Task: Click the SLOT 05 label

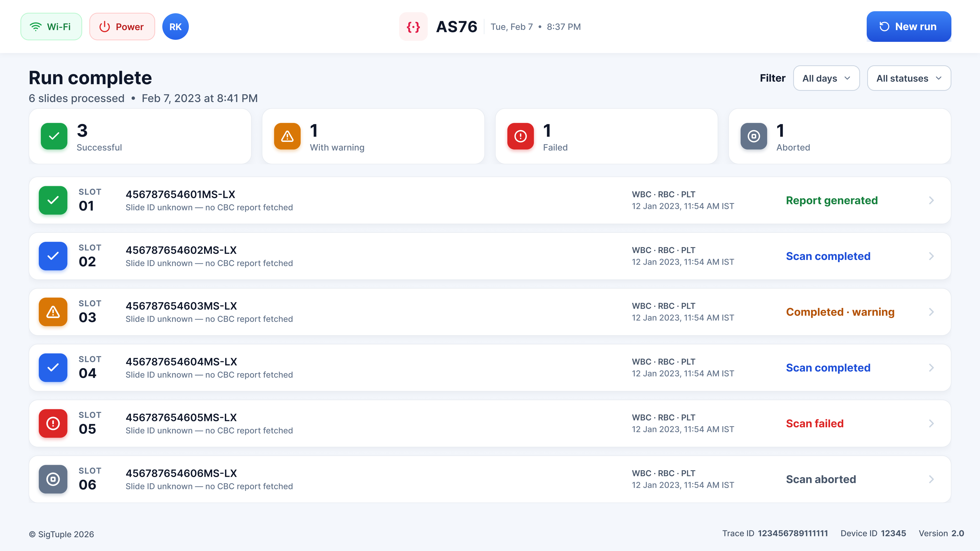Action: (90, 415)
